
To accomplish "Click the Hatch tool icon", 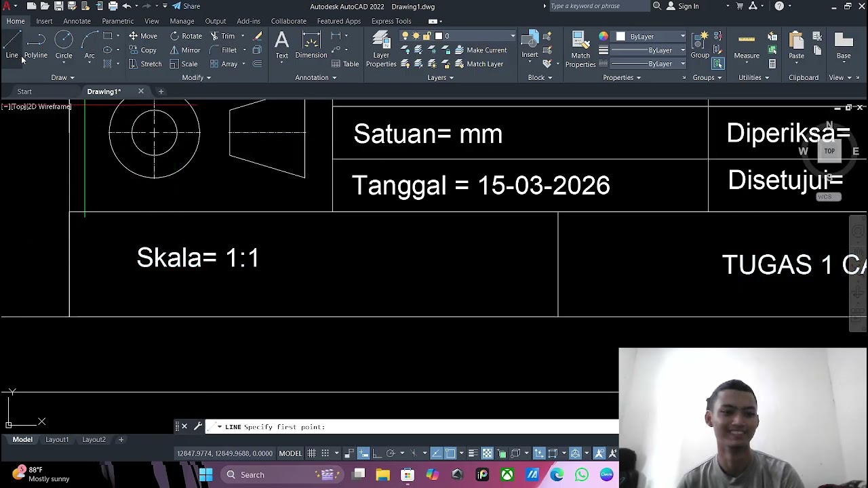I will [107, 64].
